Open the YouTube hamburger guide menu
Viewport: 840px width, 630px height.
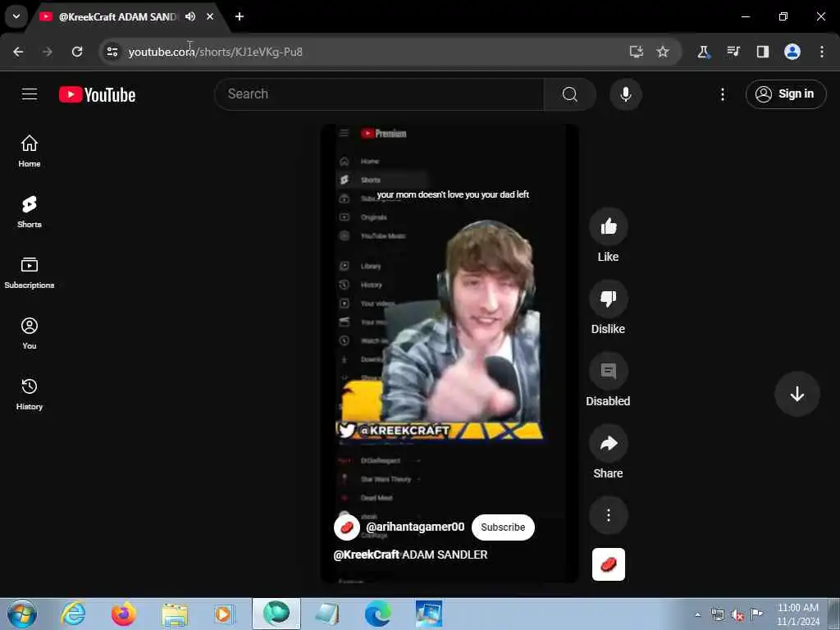click(30, 94)
